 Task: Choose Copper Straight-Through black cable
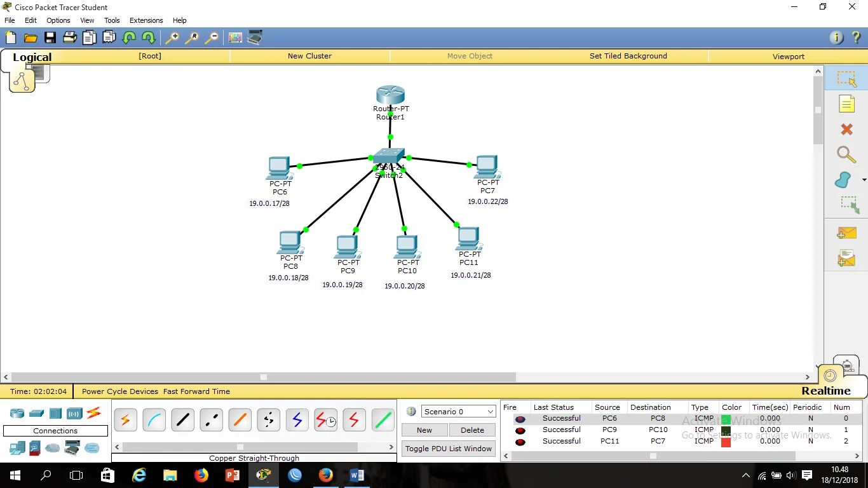tap(182, 420)
